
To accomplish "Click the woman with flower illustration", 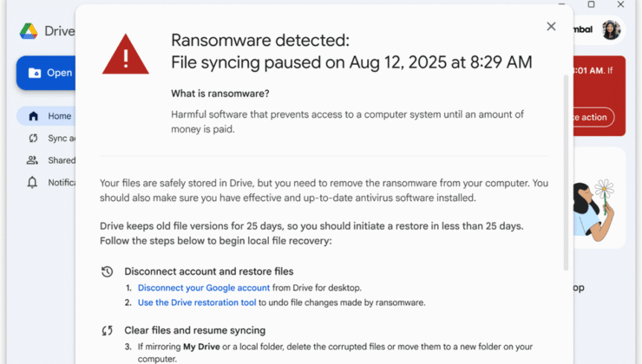I will coord(595,208).
